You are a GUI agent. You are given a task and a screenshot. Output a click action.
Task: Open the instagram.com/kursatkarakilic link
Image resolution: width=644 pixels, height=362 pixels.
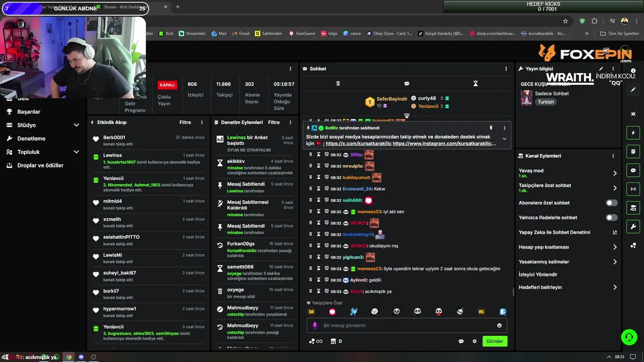coord(444,144)
